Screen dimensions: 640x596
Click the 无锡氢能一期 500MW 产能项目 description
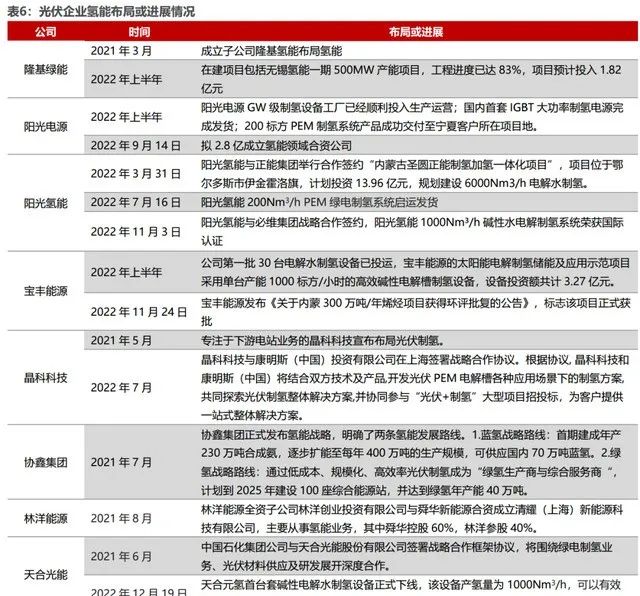coord(411,79)
